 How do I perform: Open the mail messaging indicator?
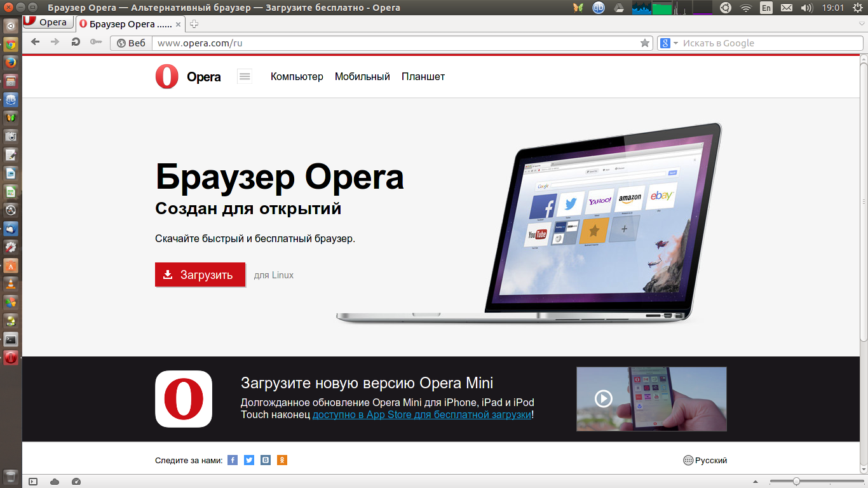tap(787, 8)
